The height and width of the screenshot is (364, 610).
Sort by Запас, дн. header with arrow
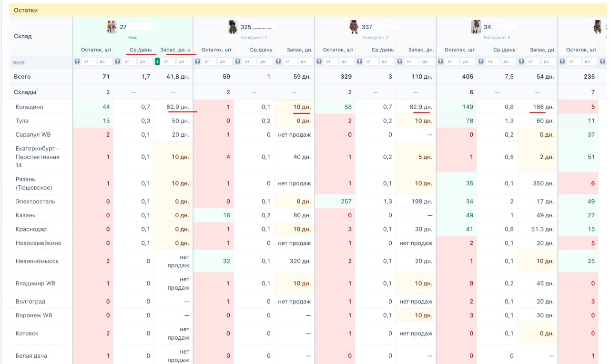coord(175,50)
